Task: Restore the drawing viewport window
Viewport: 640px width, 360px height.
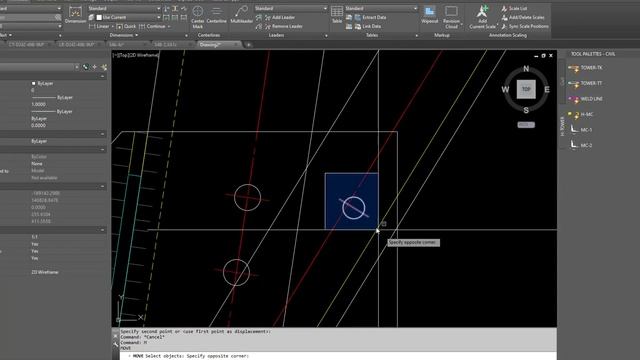Action: 543,56
